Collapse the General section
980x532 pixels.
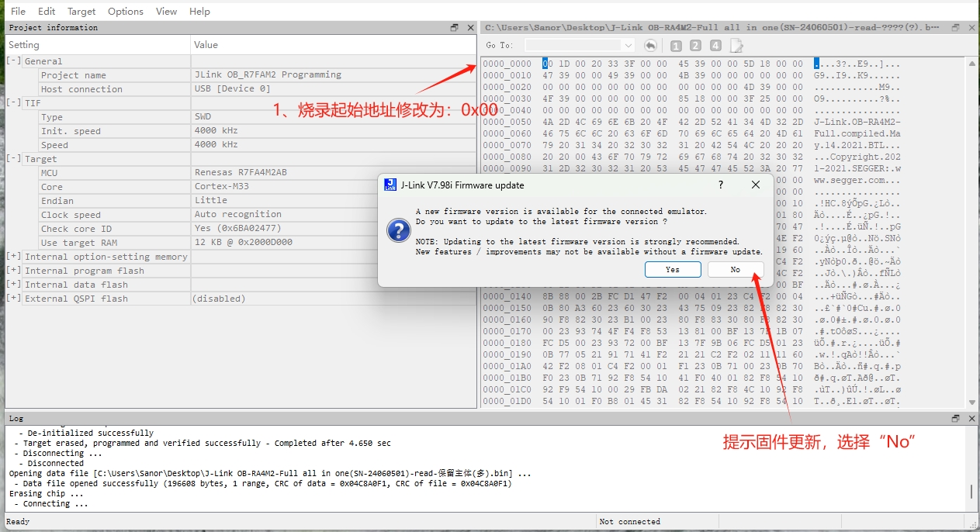(14, 61)
